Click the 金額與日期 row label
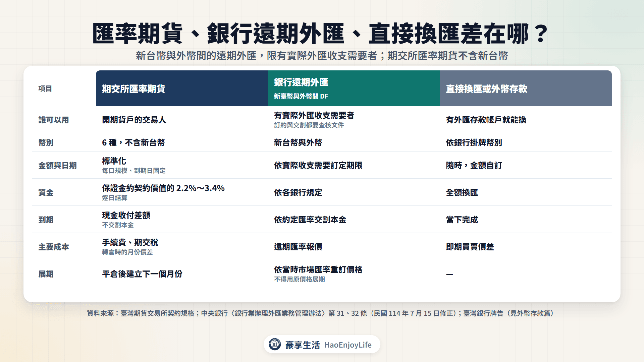 click(x=57, y=166)
